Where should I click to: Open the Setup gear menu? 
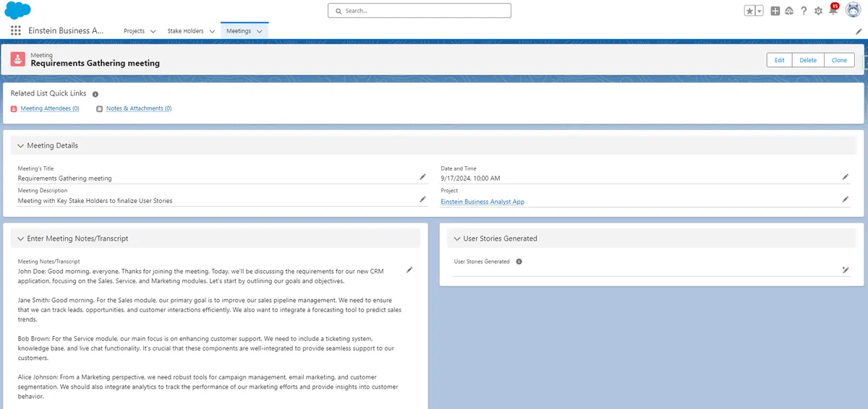[x=818, y=11]
